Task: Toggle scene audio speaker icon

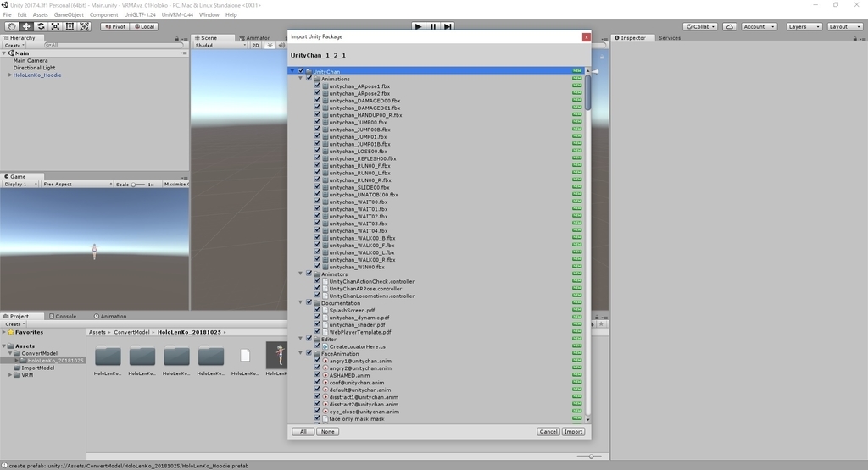Action: (281, 46)
